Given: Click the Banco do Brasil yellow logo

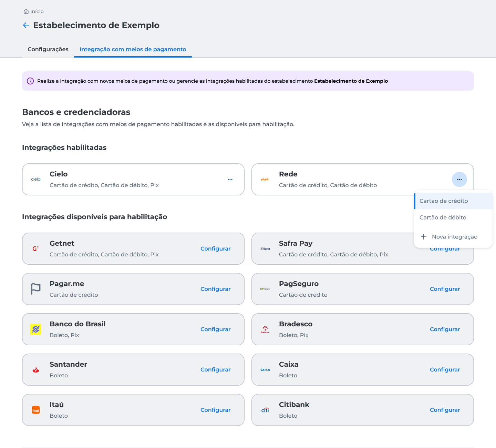Looking at the screenshot, I should click(36, 329).
